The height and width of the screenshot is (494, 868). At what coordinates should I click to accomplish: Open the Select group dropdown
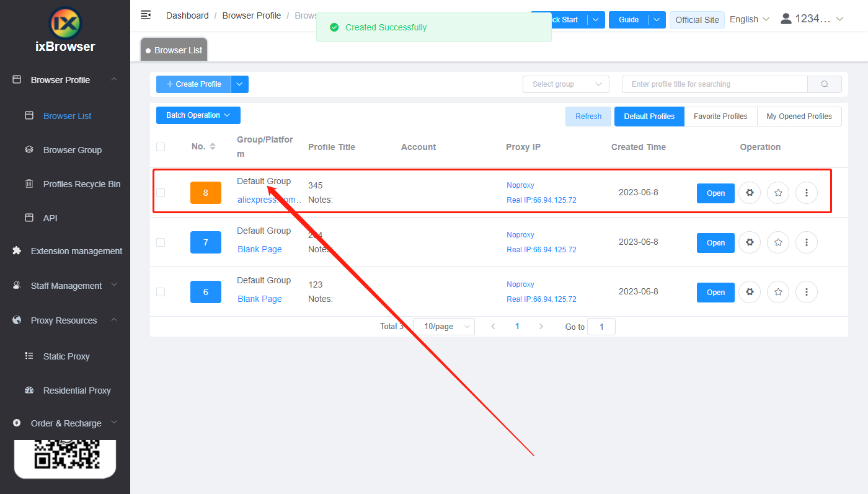pos(565,84)
